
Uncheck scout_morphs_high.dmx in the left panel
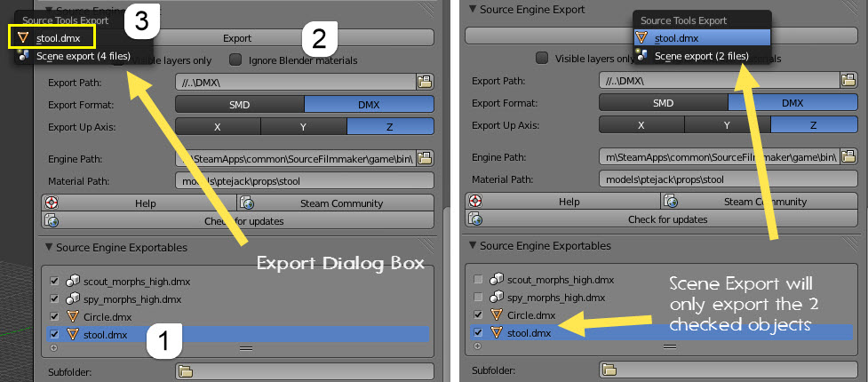point(54,282)
